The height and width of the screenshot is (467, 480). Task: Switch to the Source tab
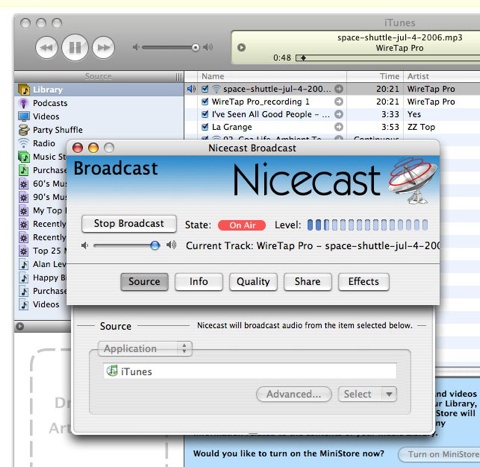(x=144, y=282)
